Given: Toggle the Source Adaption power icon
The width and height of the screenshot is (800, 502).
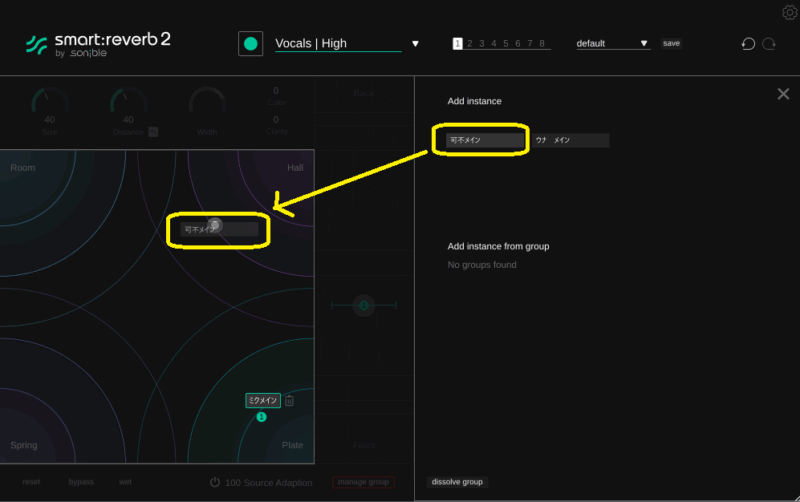Looking at the screenshot, I should 215,482.
